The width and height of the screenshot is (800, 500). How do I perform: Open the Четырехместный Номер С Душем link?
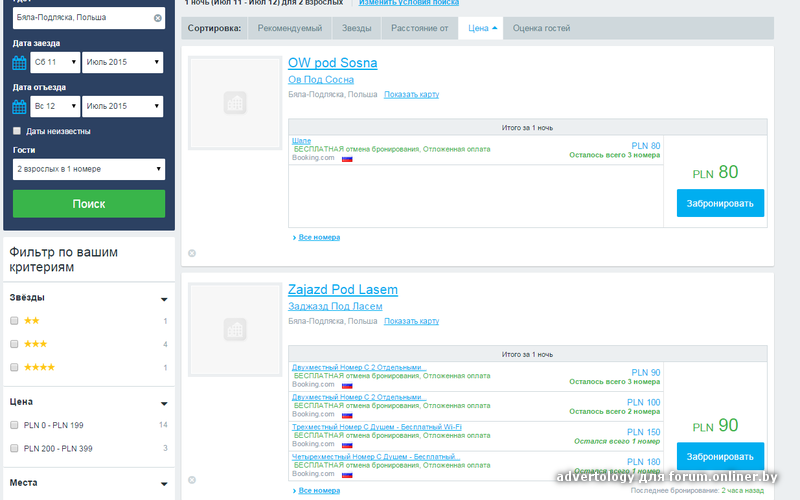coord(376,457)
